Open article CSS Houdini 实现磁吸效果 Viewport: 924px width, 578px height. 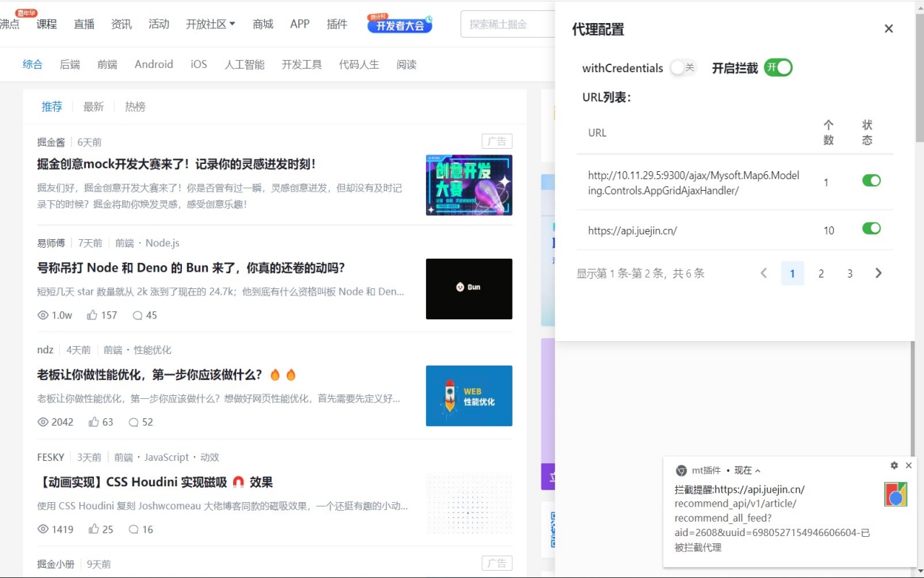(155, 482)
